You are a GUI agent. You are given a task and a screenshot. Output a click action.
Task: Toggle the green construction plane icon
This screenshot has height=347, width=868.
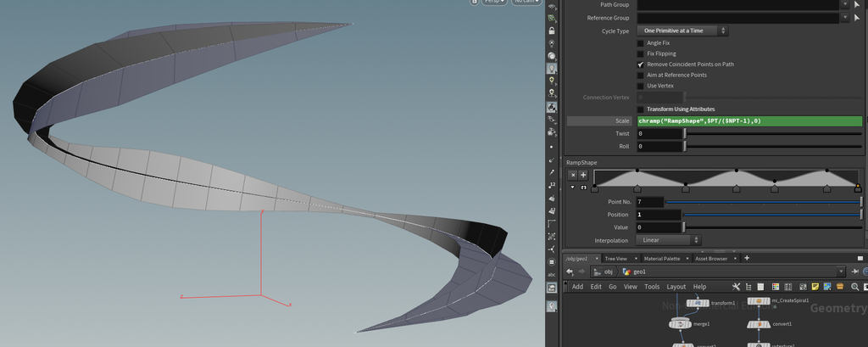[551, 18]
